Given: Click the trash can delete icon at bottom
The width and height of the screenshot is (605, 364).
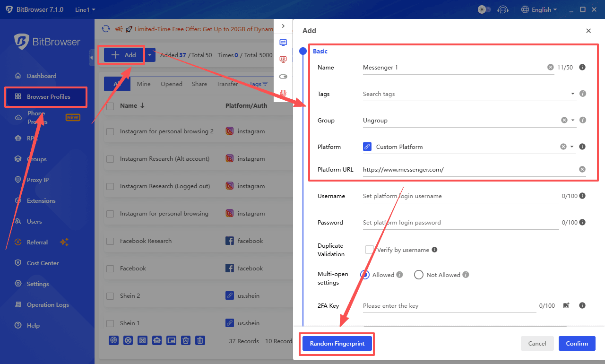Looking at the screenshot, I should (x=200, y=340).
